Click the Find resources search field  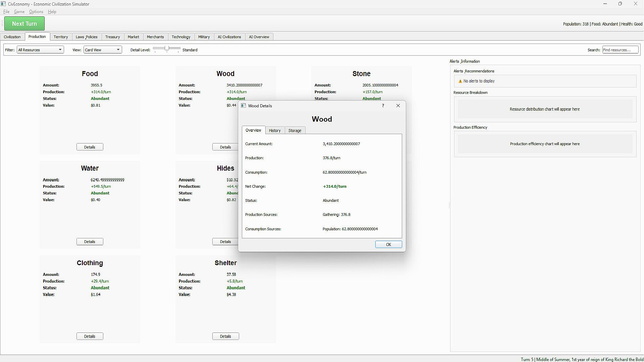620,50
